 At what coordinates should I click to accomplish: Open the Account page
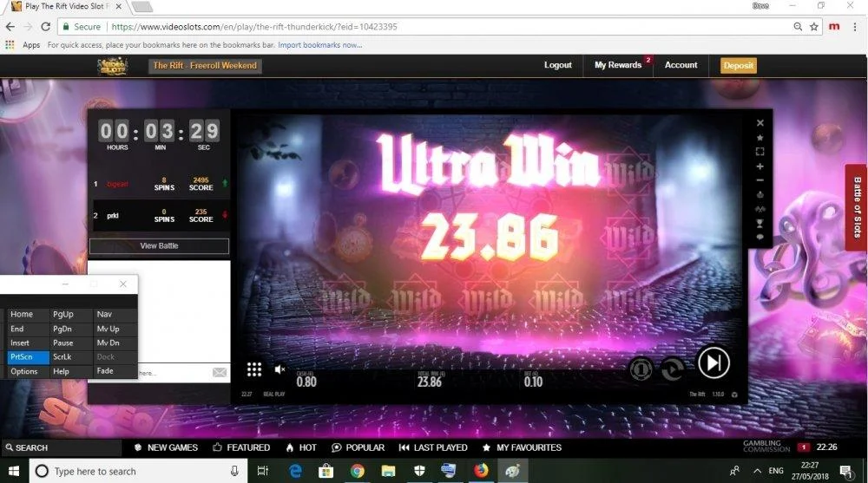[x=681, y=65]
